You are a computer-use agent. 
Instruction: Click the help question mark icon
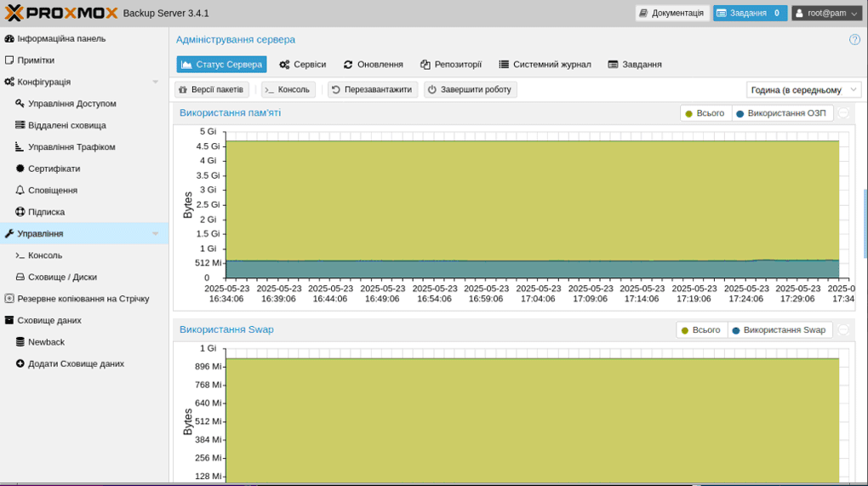pos(854,39)
